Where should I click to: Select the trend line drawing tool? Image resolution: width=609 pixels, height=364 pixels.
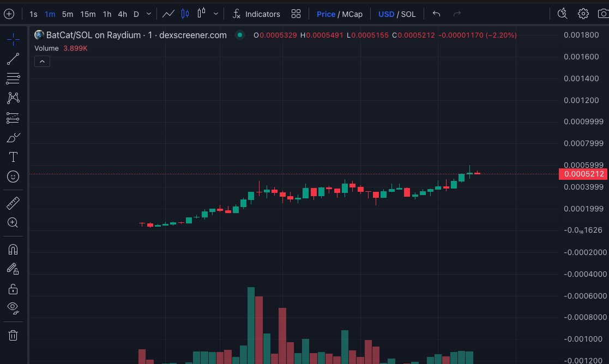point(13,59)
